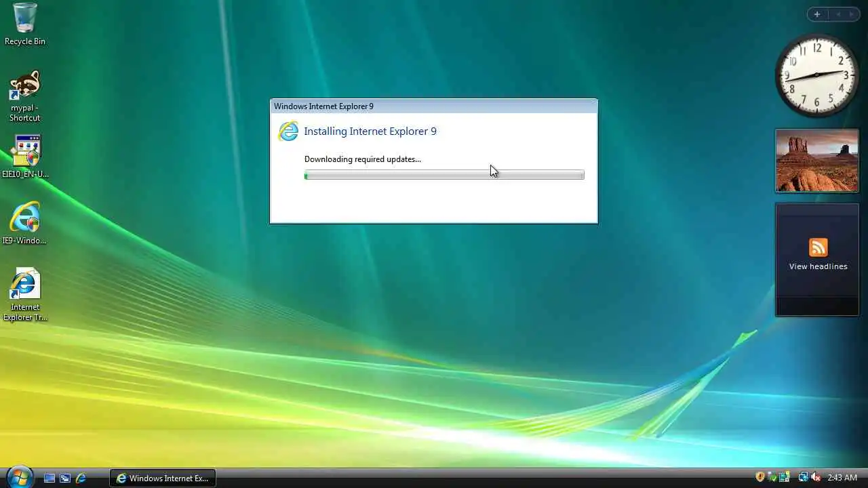Click the Installing Internet Explorer 9 heading
The width and height of the screenshot is (868, 488).
(370, 131)
